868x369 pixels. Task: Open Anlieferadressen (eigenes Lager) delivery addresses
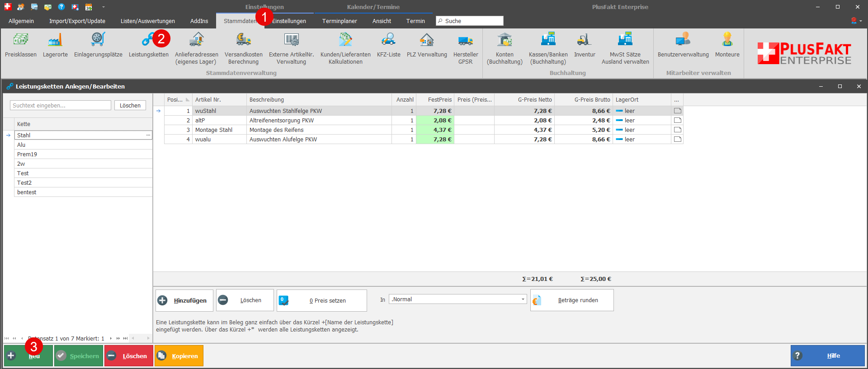click(x=196, y=48)
